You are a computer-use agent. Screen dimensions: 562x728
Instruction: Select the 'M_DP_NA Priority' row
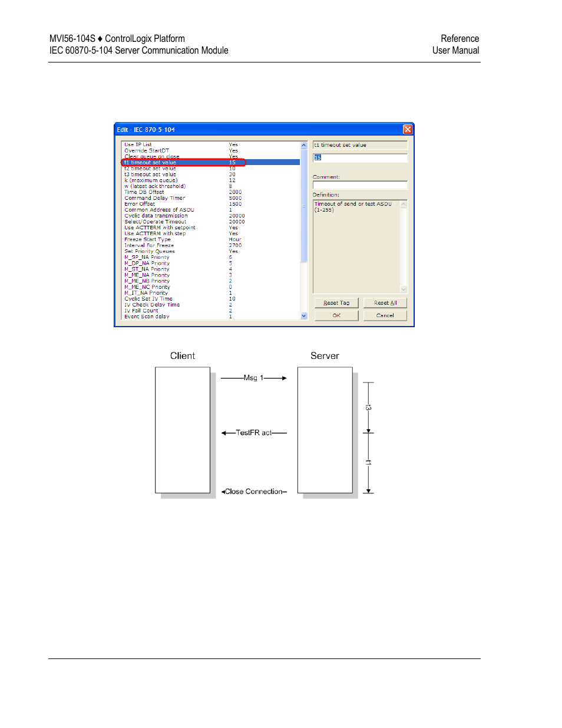coord(211,263)
